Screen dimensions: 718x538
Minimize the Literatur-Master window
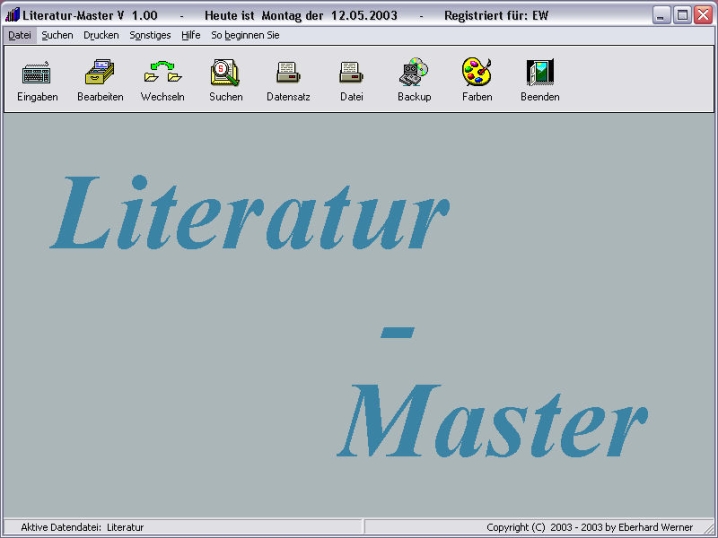pos(662,15)
